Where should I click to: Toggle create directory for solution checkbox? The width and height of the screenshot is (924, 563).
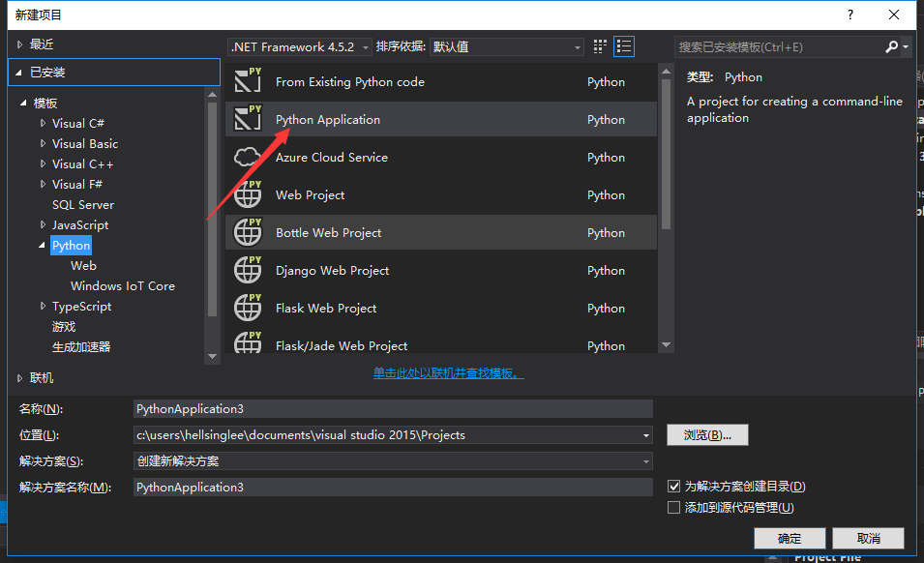[x=674, y=487]
